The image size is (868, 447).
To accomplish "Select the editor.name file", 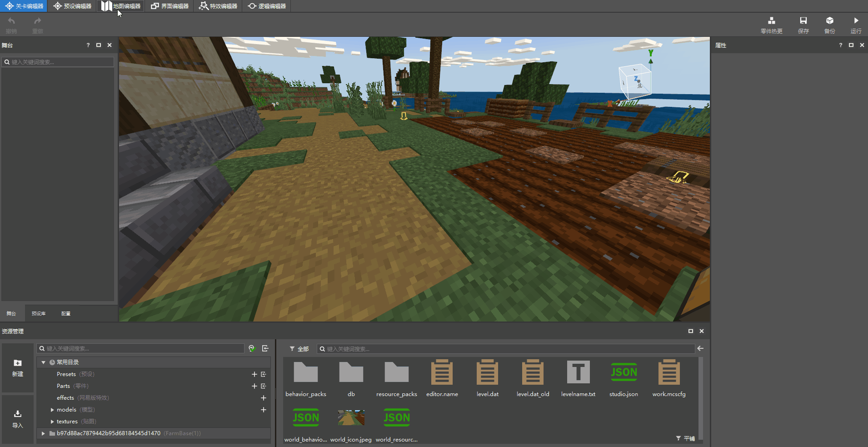I will pos(442,378).
